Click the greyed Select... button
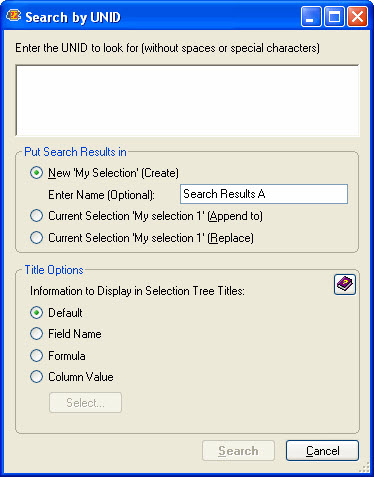The image size is (374, 477). (85, 403)
